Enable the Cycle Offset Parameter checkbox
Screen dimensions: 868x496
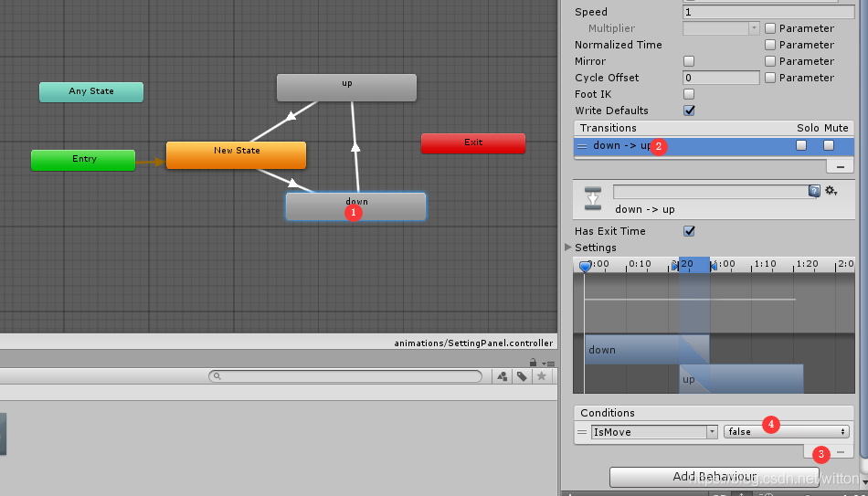point(770,78)
